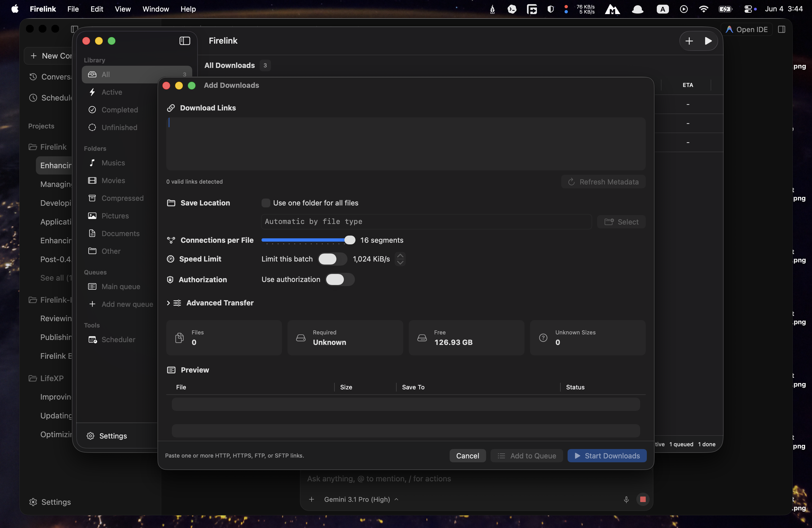
Task: Click the Save Location folder icon
Action: 171,203
